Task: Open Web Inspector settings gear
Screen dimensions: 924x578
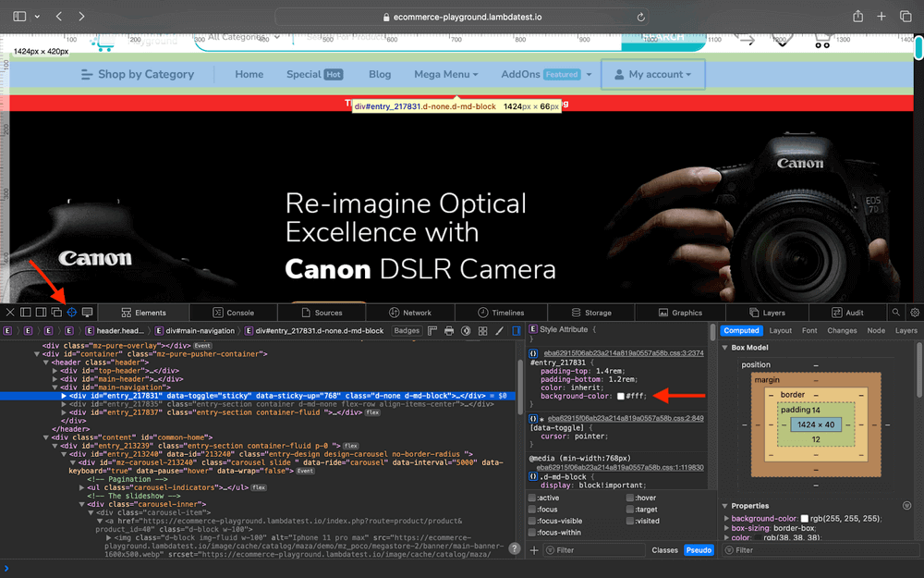Action: click(915, 313)
